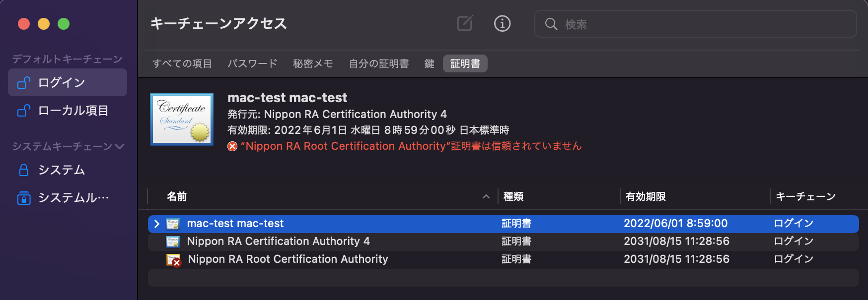Click the compose new item icon

click(x=465, y=23)
